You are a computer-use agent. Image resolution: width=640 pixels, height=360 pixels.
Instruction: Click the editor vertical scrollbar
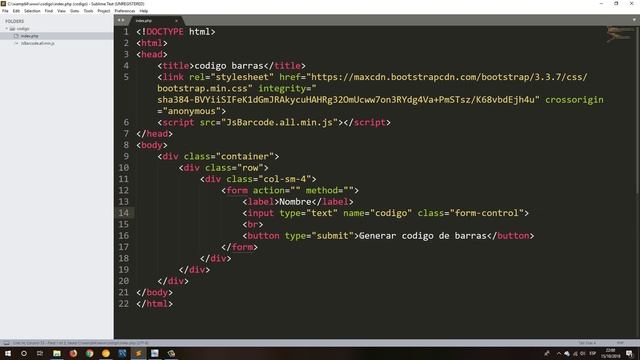pos(638,110)
